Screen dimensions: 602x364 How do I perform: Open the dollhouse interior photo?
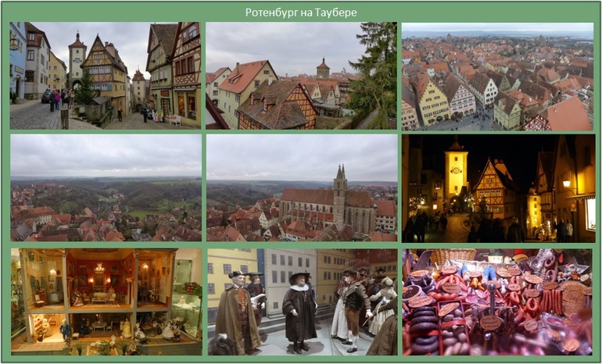[x=106, y=302]
